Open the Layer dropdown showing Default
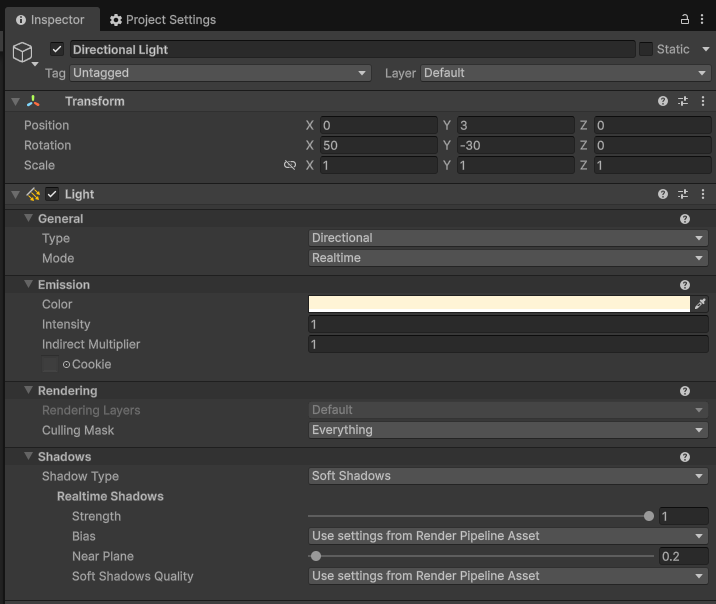Viewport: 716px width, 604px height. tap(565, 73)
